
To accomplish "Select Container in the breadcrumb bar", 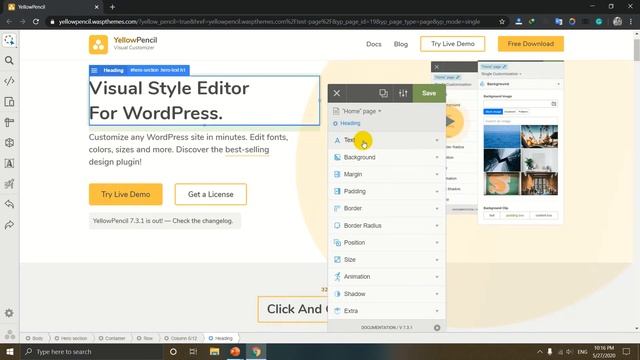I will tap(112, 338).
